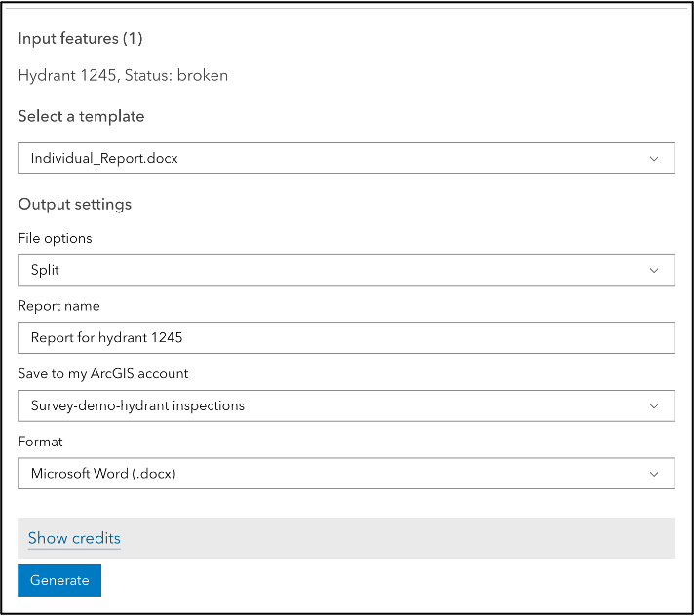Click the File options chevron arrow
This screenshot has height=616, width=694.
[654, 270]
